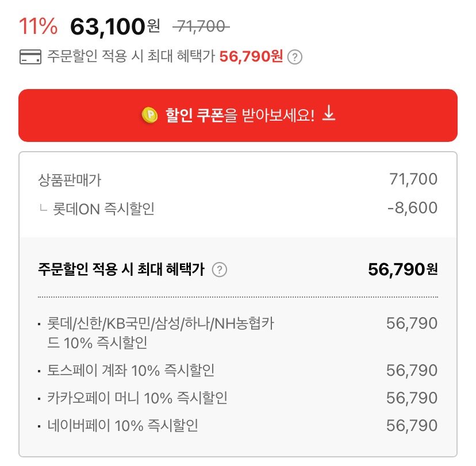Click the red 56,790원 max benefit price

251,56
